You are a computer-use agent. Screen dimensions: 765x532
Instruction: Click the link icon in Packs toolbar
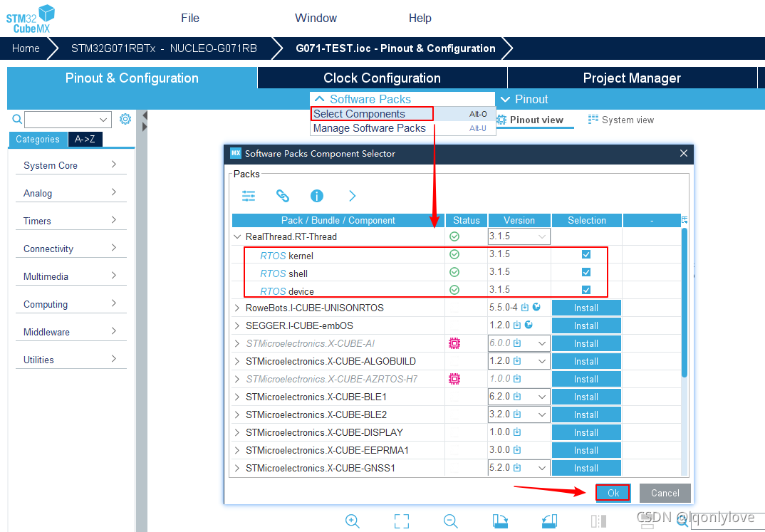(x=283, y=196)
